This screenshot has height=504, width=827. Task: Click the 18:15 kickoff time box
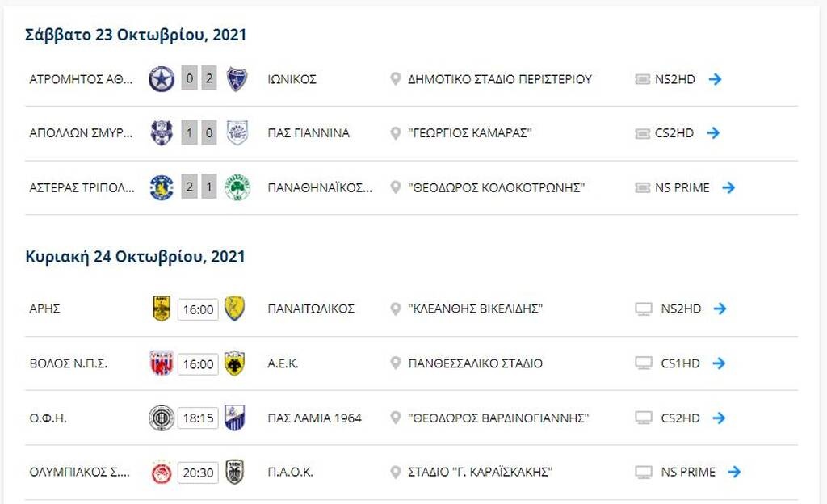(x=199, y=418)
